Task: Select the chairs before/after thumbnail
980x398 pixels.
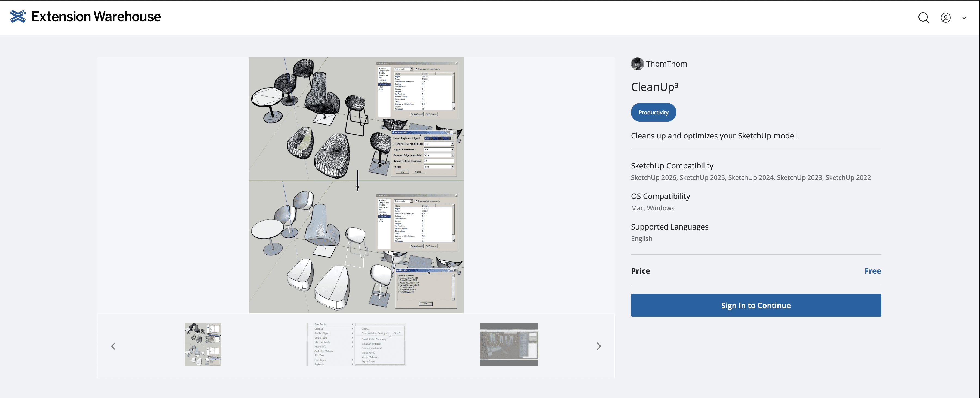Action: point(203,344)
